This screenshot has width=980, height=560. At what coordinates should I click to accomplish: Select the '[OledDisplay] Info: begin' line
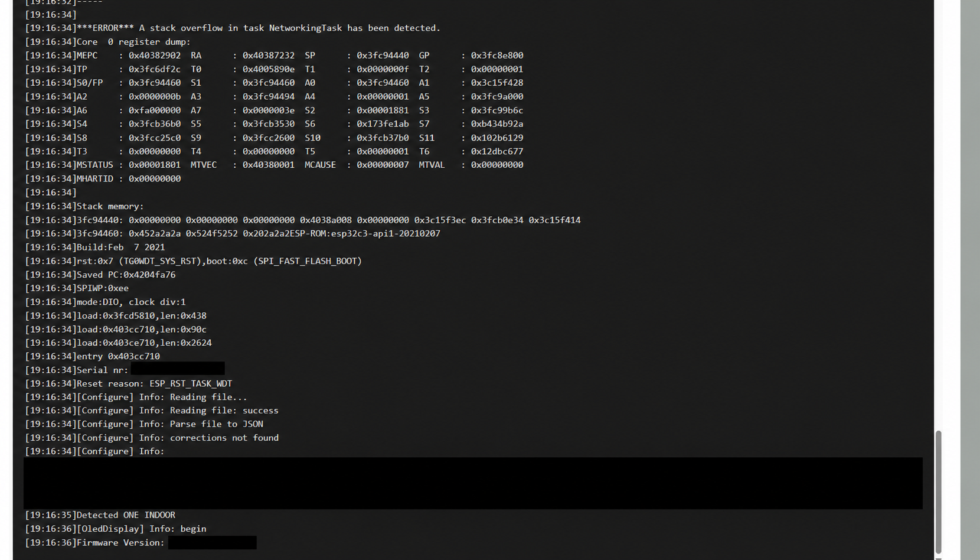116,529
